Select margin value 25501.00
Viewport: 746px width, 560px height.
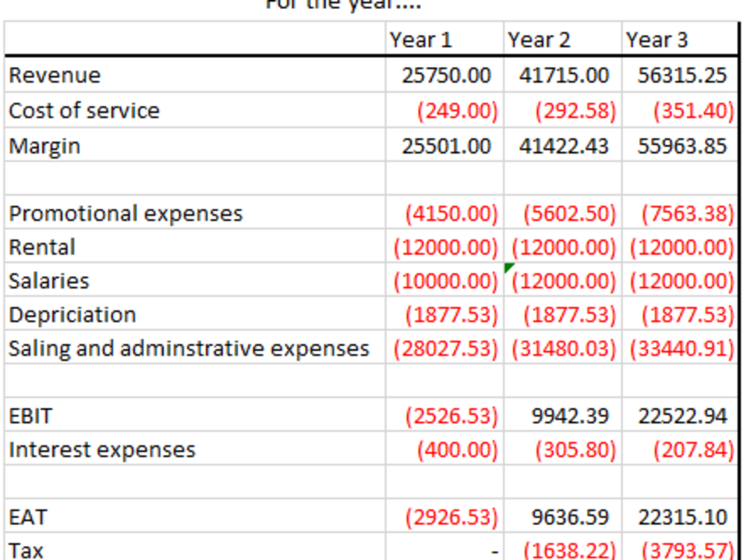tap(445, 145)
